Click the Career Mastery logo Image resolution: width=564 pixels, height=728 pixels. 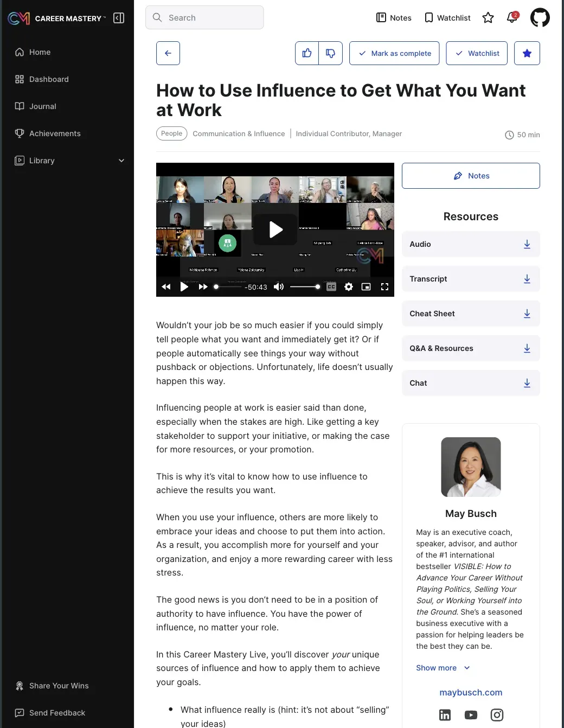(x=57, y=18)
